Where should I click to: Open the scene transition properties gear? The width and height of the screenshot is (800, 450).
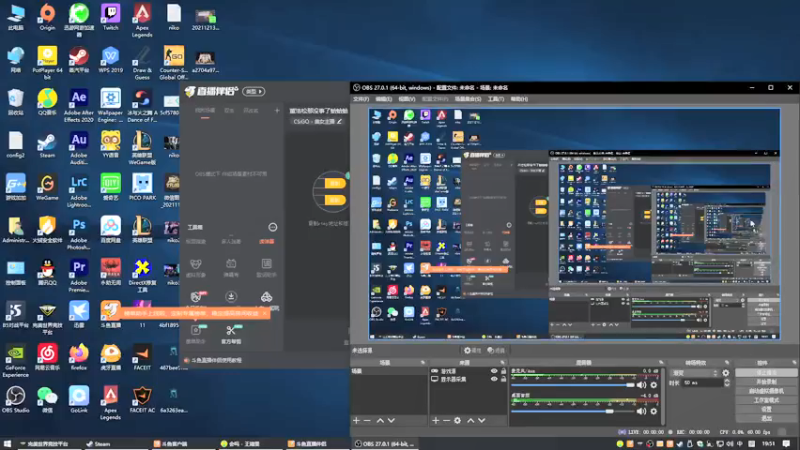click(x=726, y=373)
